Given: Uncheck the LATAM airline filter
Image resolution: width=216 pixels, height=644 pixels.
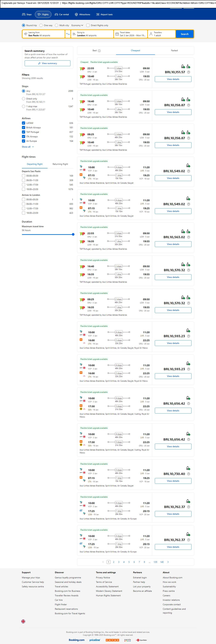Looking at the screenshot, I should 24,123.
